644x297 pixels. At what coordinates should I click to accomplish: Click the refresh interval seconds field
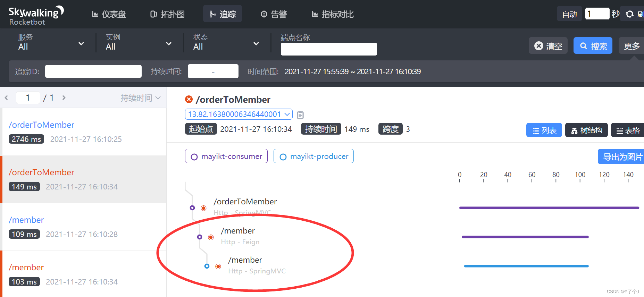597,14
